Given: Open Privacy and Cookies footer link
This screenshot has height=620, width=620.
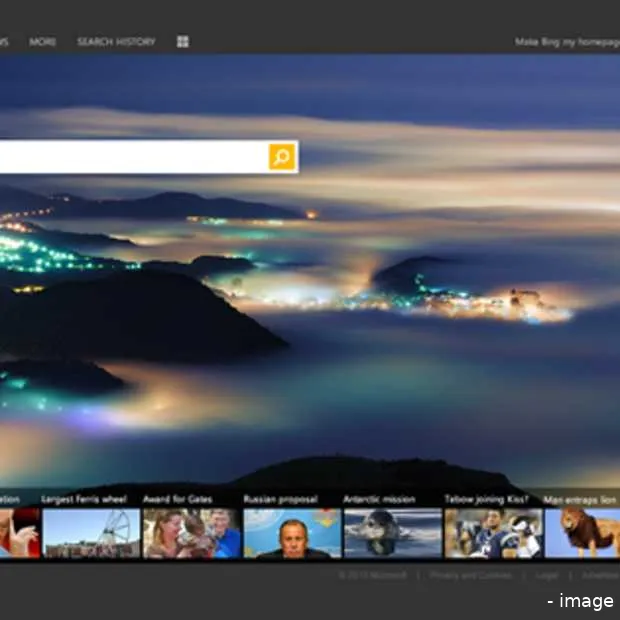Looking at the screenshot, I should tap(473, 575).
